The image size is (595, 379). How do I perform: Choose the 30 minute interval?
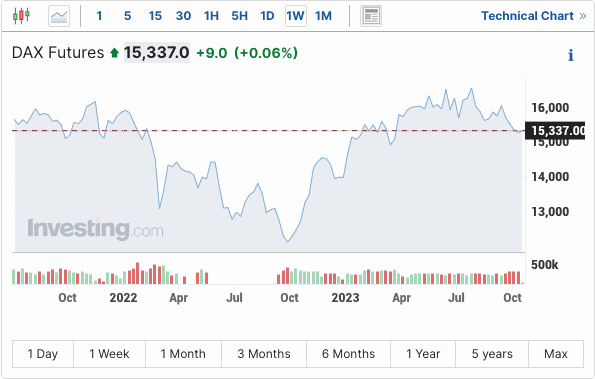coord(183,16)
